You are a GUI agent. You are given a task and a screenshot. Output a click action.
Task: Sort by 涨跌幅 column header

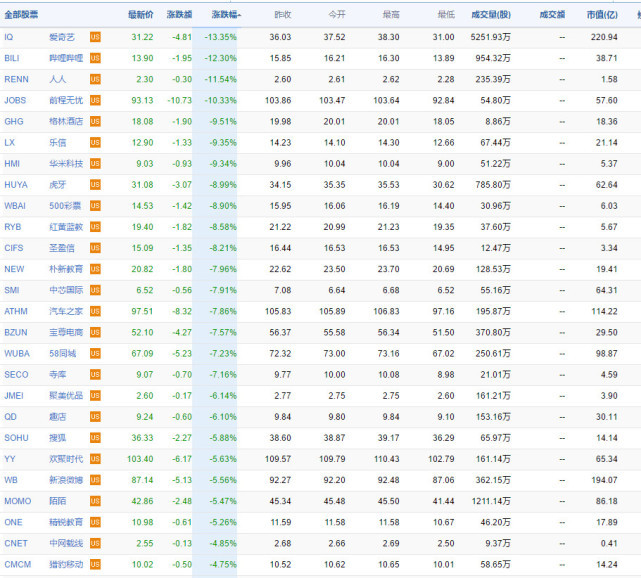pyautogui.click(x=226, y=15)
